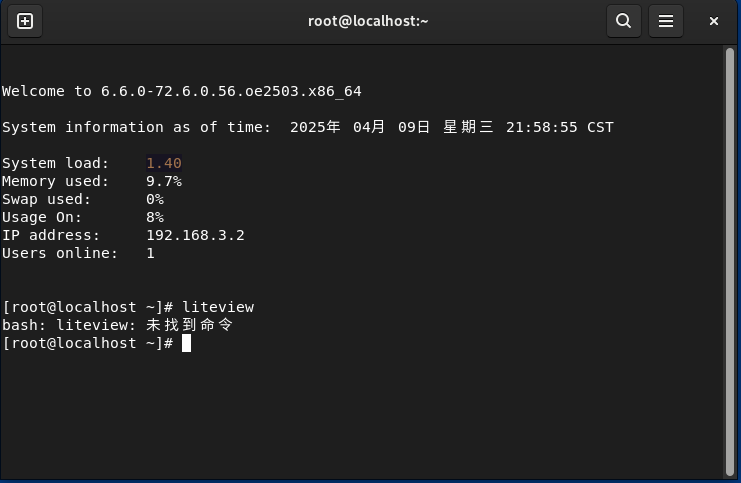Screen dimensions: 741x483
Task: Click the last root@localhost prompt
Action: pyautogui.click(x=89, y=343)
